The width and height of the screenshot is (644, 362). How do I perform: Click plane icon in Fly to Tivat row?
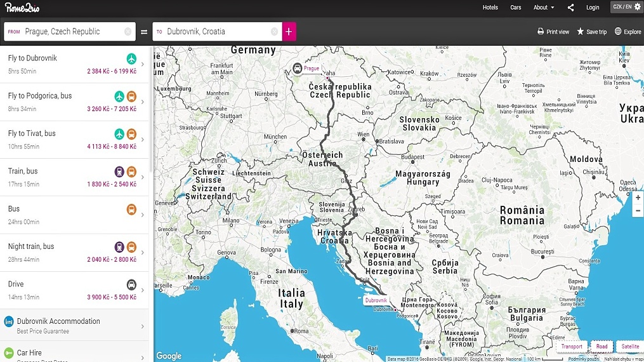pos(119,134)
